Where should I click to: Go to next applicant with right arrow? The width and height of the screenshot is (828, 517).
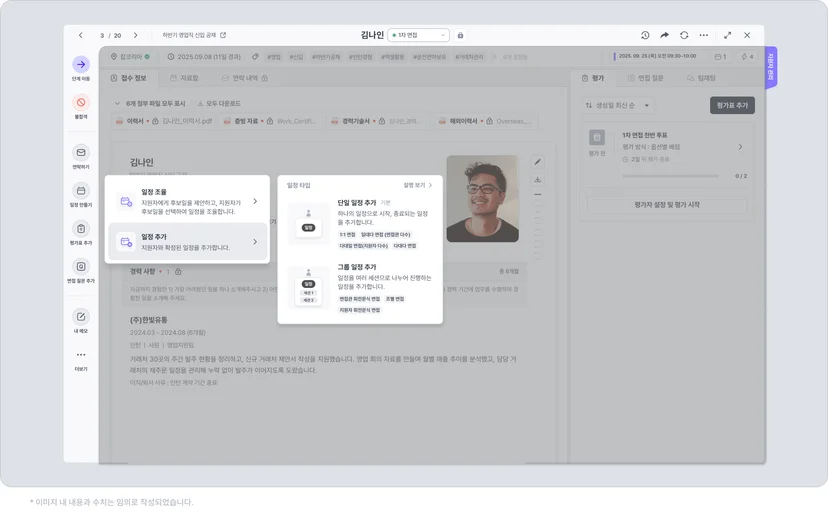pos(136,35)
